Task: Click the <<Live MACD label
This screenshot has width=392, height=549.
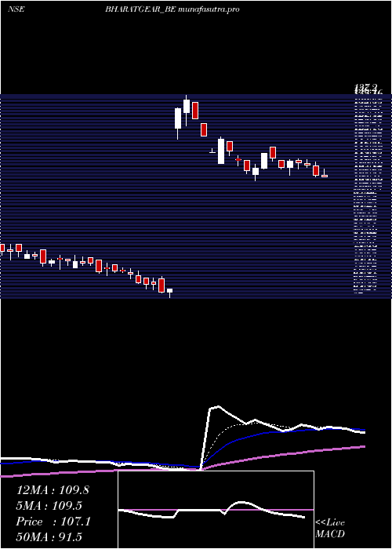Action: click(x=330, y=528)
